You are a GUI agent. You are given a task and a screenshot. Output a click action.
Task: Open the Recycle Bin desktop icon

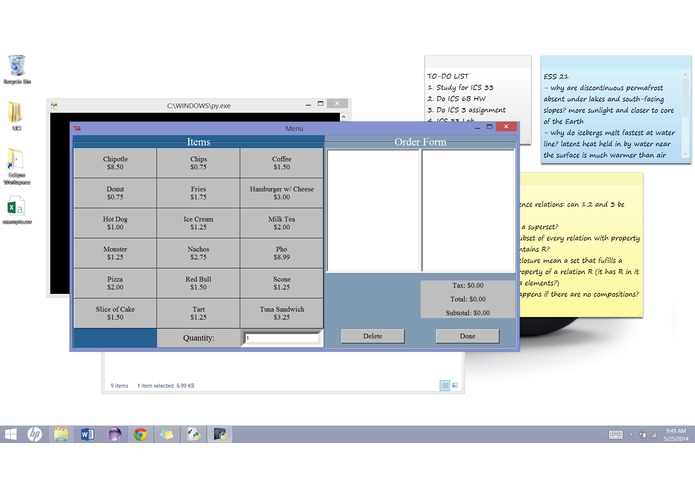tap(17, 70)
